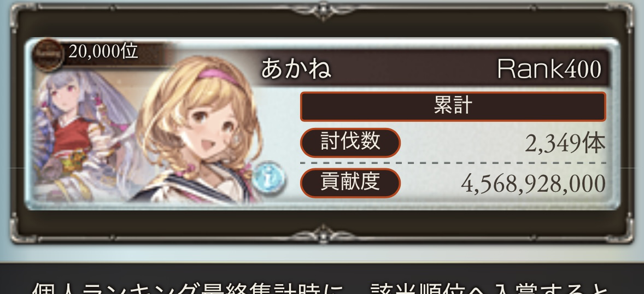Click the blue info icon beside portrait

[268, 178]
